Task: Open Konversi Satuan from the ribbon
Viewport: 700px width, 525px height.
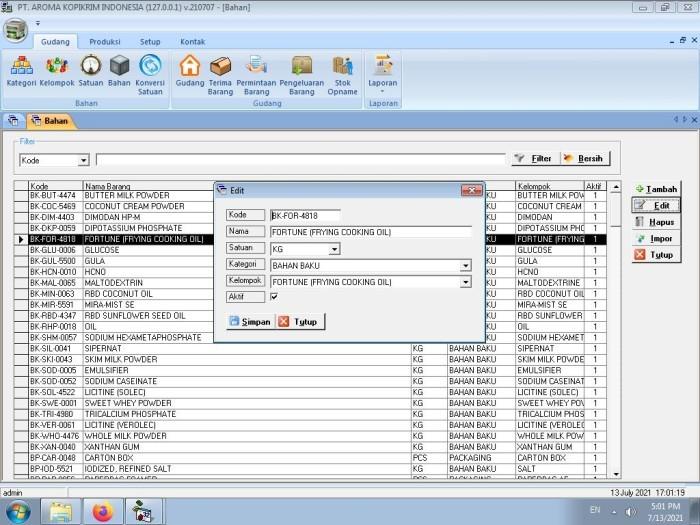Action: pos(150,72)
